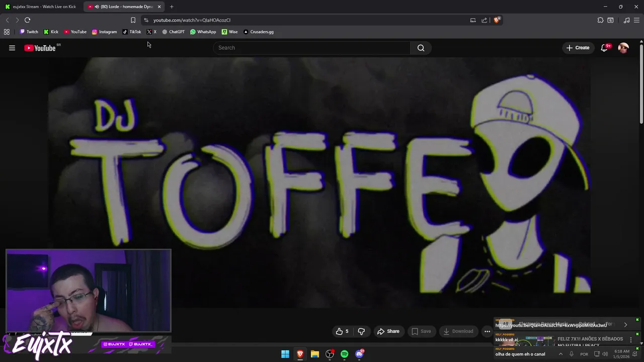Click the browser back arrow
Viewport: 644px width, 362px height.
[x=7, y=20]
